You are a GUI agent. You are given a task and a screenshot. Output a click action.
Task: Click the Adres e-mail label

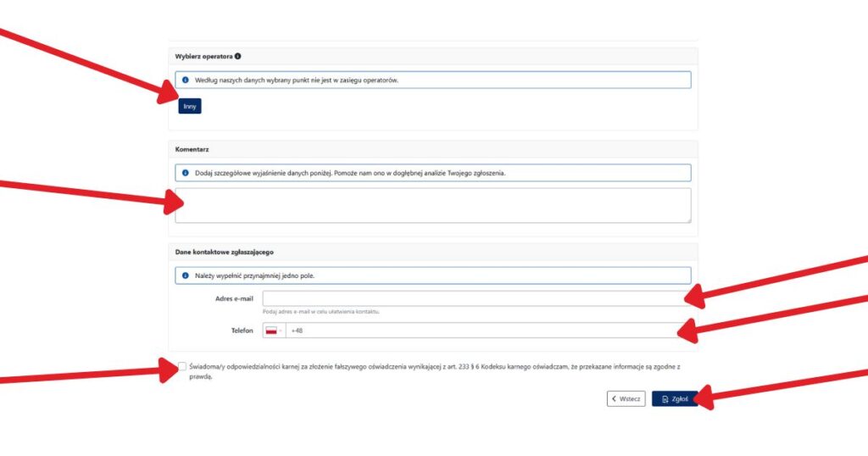pyautogui.click(x=234, y=298)
